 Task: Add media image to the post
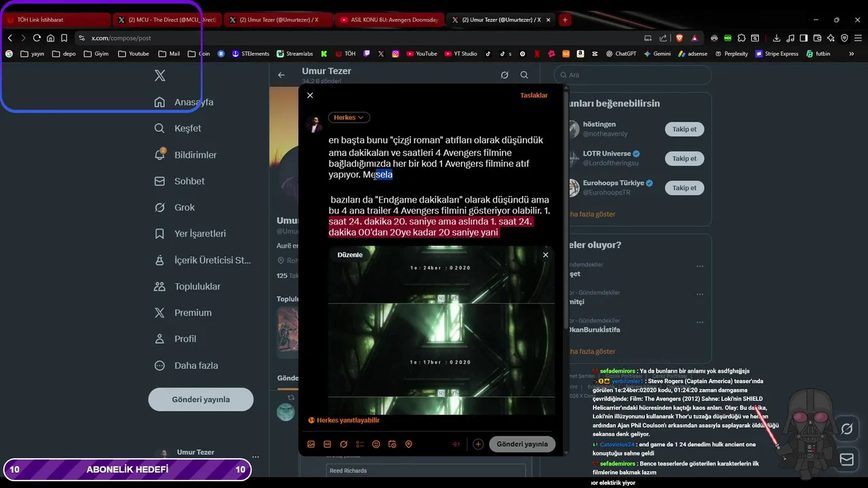point(311,444)
